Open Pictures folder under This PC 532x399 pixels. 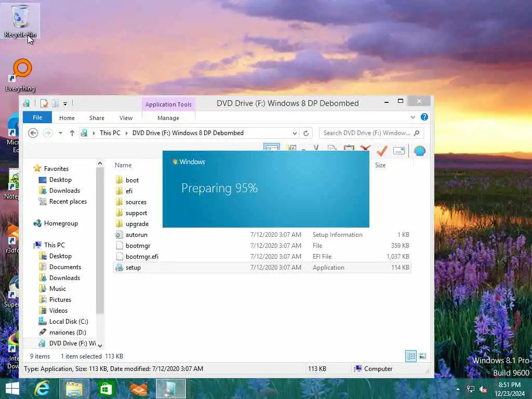(x=55, y=300)
